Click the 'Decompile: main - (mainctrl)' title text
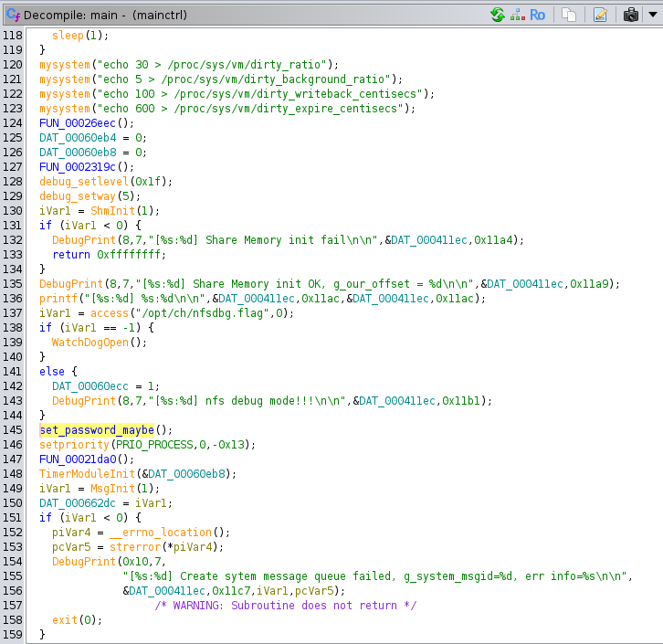 click(x=105, y=16)
